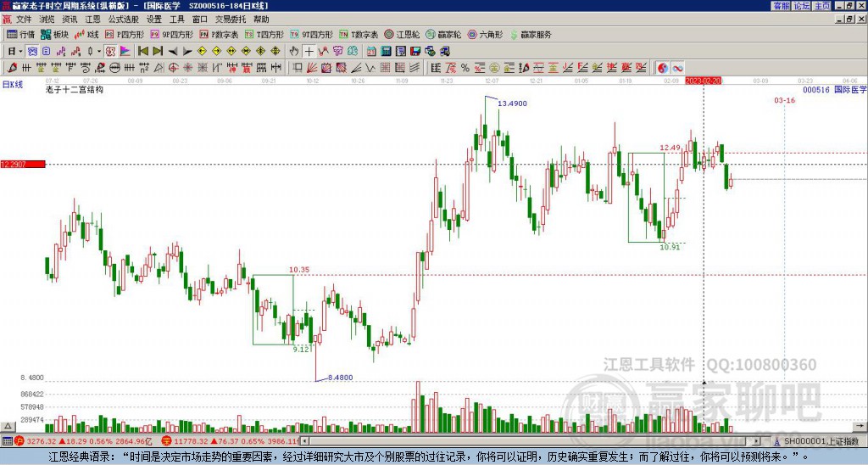Open the 资讯 menu
868x465 pixels.
coord(70,20)
